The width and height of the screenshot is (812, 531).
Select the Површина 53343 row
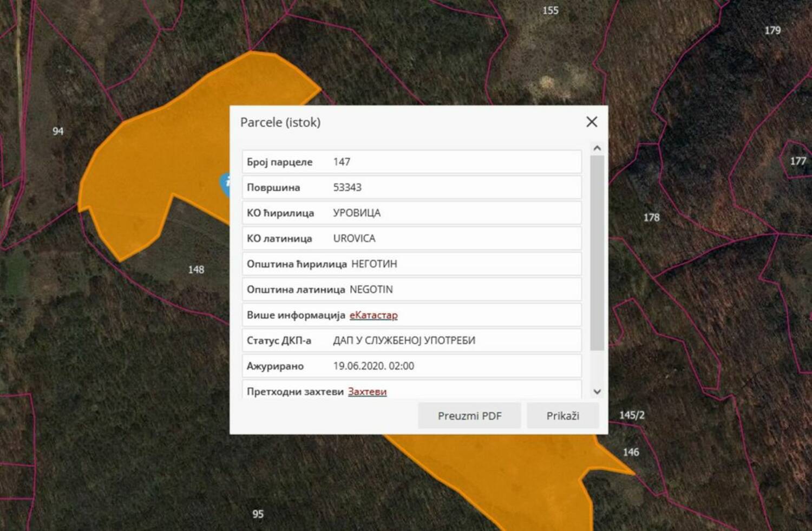411,187
